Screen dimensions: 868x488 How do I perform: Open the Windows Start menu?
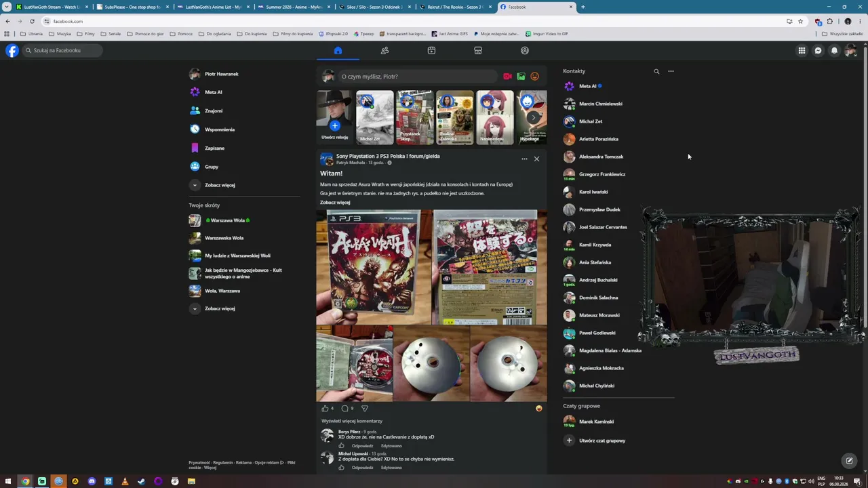tap(8, 481)
